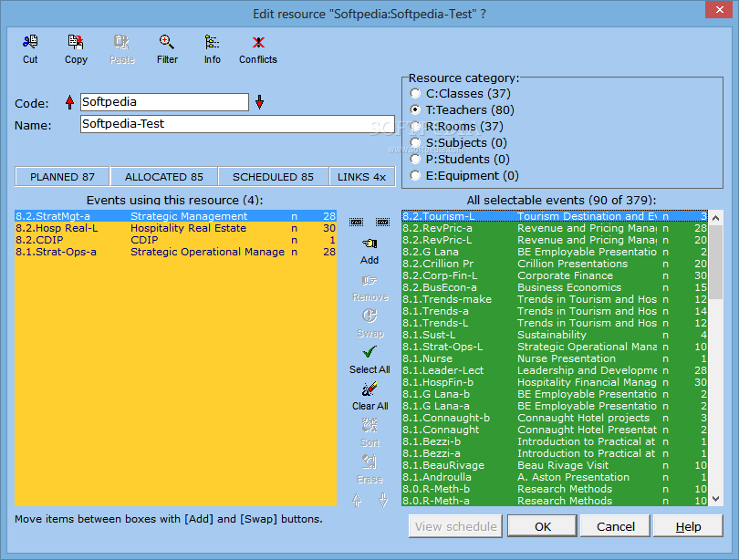Viewport: 739px width, 560px height.
Task: Select the 8.2.Hosp Real-L event row
Action: pyautogui.click(x=175, y=228)
